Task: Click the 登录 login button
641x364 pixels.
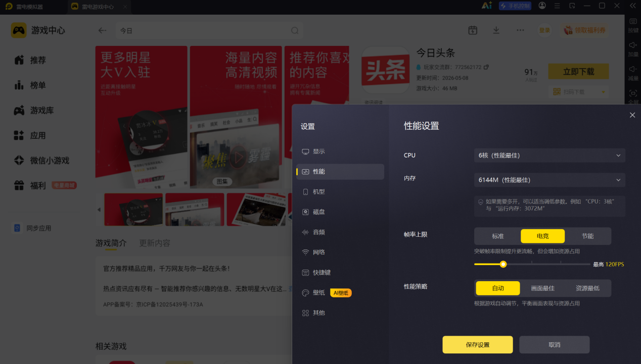Action: coord(544,30)
